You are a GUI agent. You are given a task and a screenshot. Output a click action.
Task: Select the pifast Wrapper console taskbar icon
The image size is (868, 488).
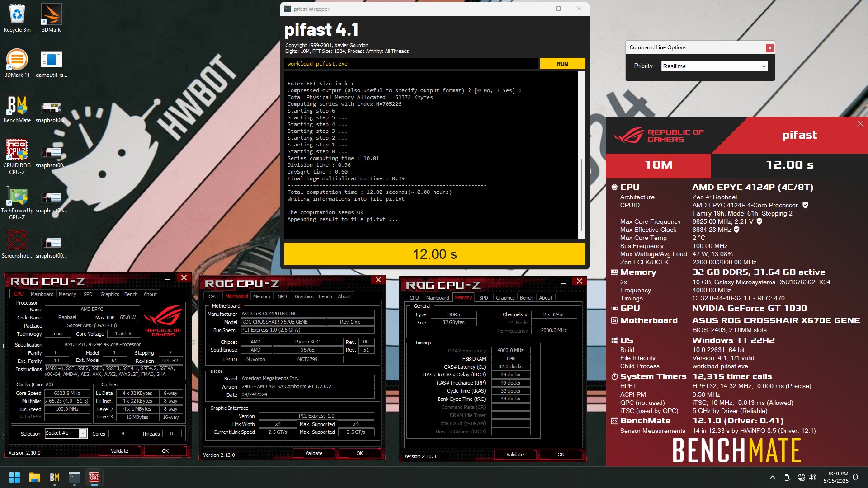click(75, 477)
